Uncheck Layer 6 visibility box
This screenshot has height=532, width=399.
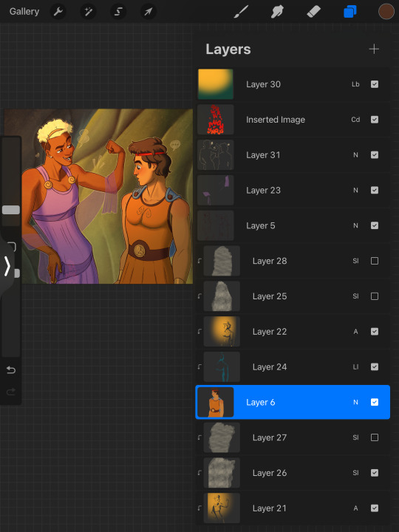374,402
